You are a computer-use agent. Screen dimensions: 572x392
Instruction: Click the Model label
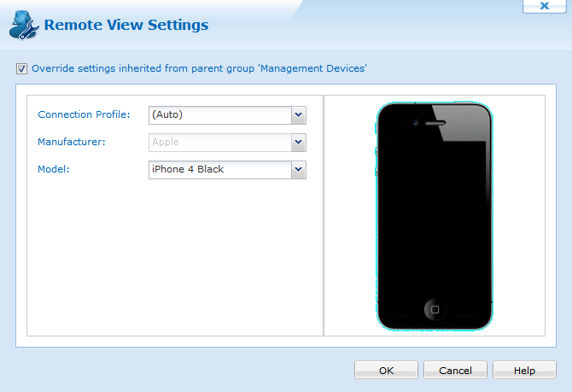click(x=54, y=169)
